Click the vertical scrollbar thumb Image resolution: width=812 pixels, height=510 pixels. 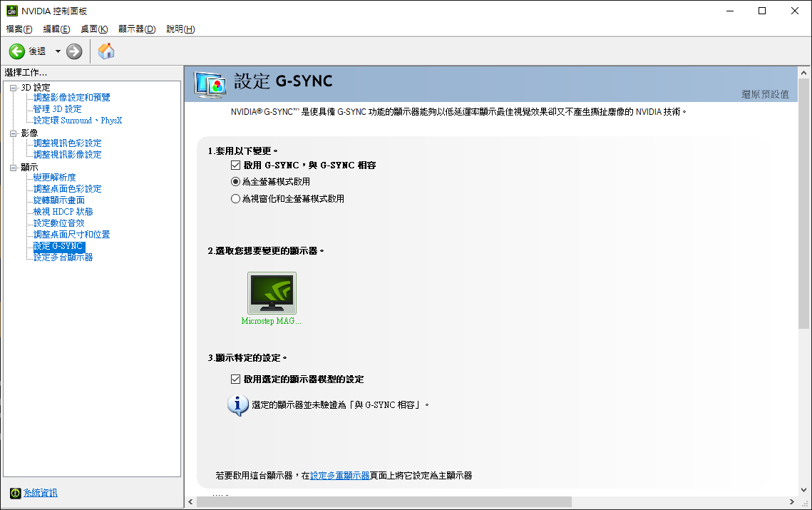coord(803,203)
